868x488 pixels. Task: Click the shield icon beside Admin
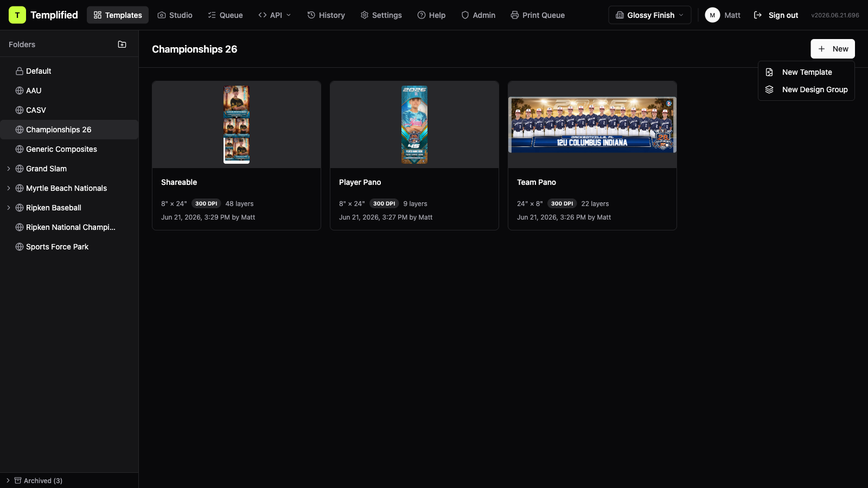coord(465,15)
